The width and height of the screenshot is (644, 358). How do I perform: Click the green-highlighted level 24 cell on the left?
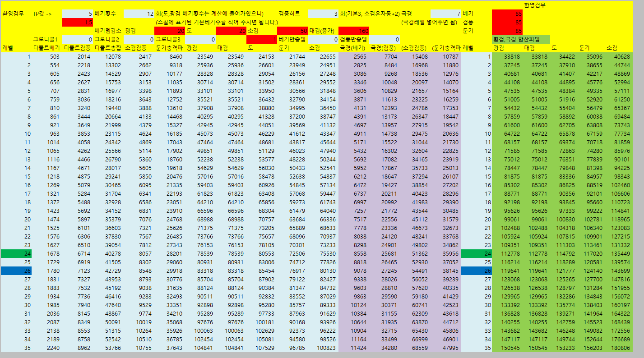(16, 254)
